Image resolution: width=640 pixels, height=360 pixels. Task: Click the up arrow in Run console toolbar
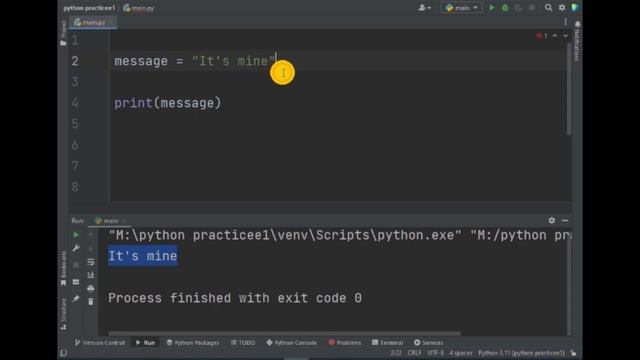point(91,235)
